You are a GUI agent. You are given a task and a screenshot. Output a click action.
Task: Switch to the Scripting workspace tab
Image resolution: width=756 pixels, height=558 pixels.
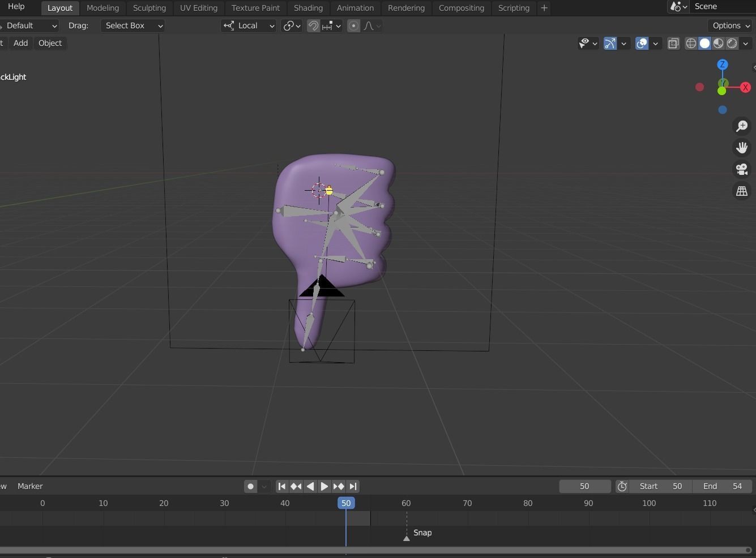514,8
